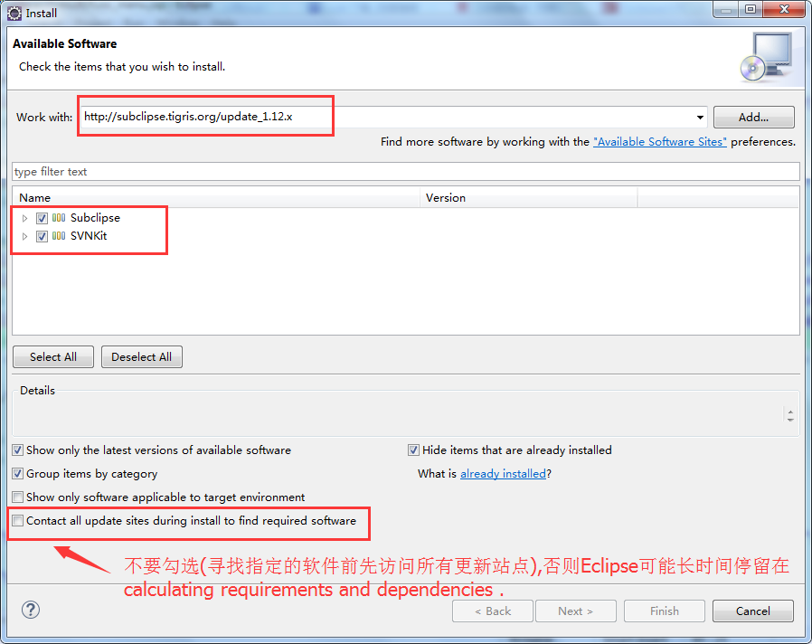
Task: Maximize the Install dialog window
Action: [x=751, y=9]
